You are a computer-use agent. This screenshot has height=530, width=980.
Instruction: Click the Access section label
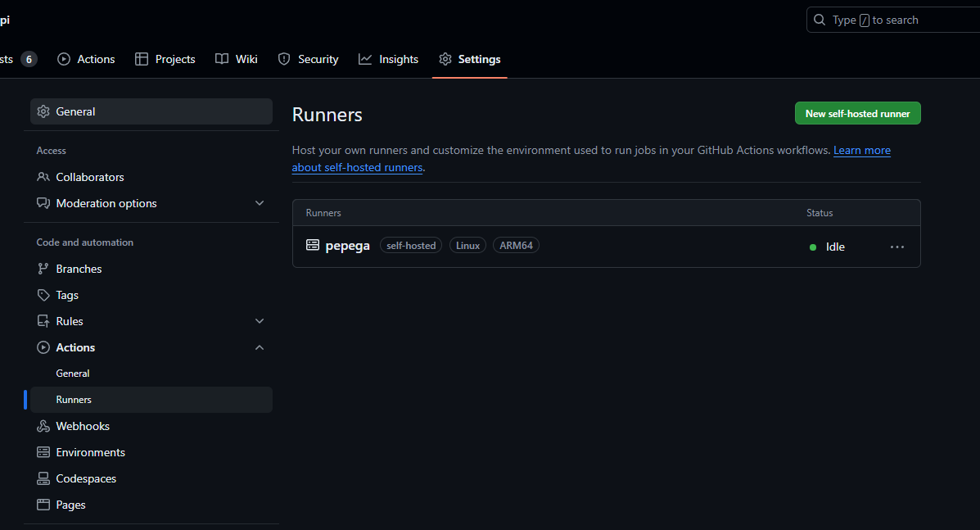click(51, 151)
